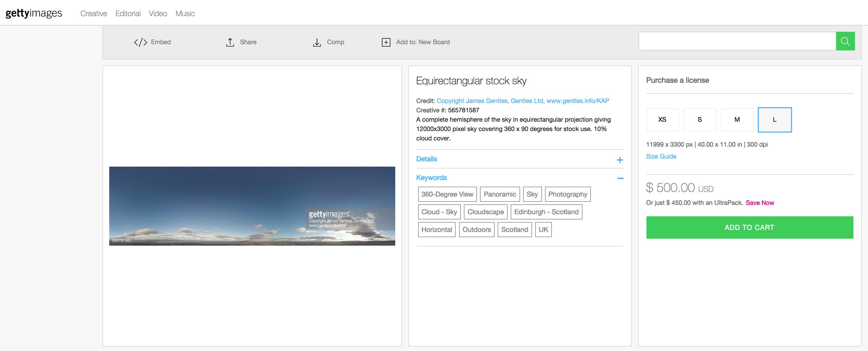Click the Edinburgh - Scotland keyword tag
This screenshot has height=351, width=868.
pyautogui.click(x=546, y=212)
